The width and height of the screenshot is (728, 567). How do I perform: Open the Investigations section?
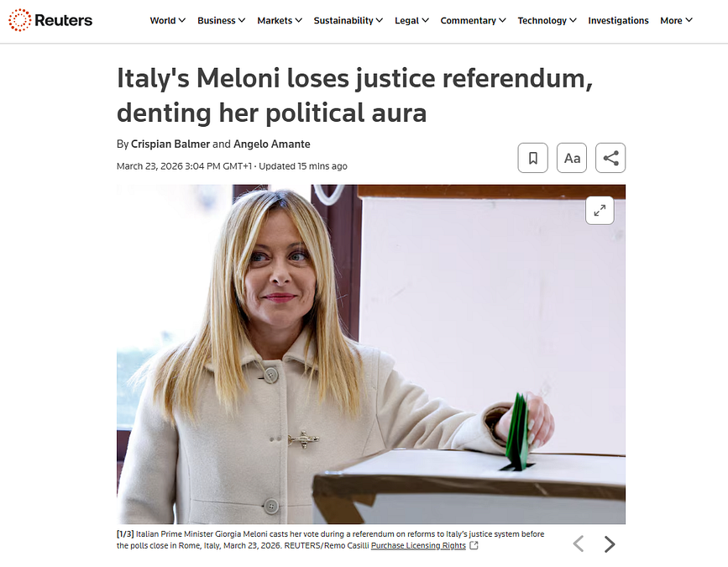click(x=618, y=20)
